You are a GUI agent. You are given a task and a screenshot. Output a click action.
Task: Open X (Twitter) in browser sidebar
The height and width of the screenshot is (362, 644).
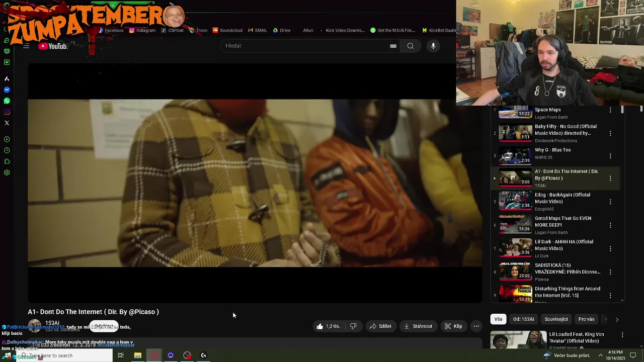7,123
